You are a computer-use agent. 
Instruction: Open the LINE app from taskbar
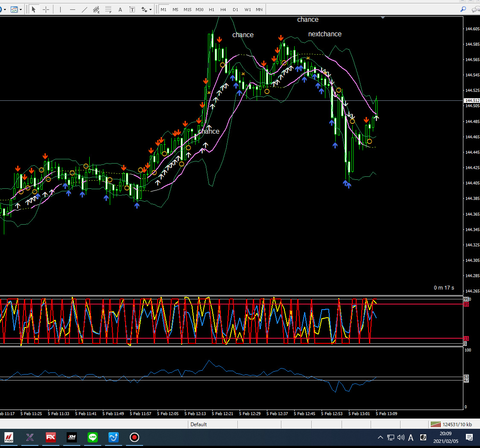(93, 437)
